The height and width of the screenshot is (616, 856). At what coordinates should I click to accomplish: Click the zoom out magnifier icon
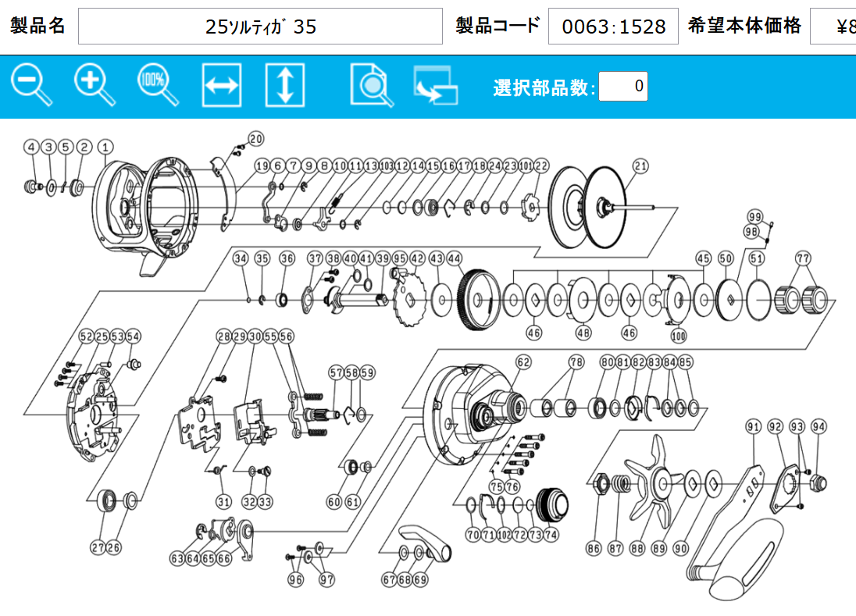tap(31, 84)
